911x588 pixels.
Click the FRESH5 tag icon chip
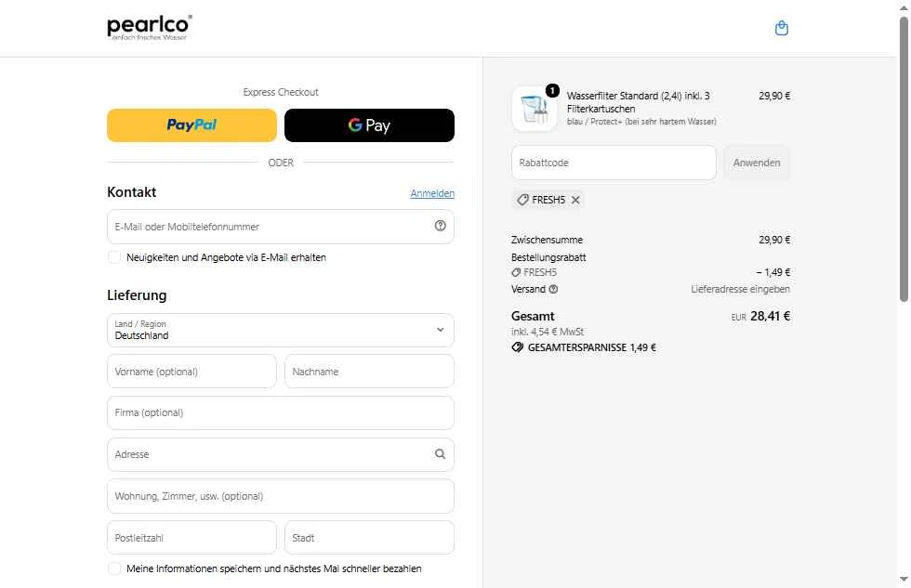tap(522, 200)
